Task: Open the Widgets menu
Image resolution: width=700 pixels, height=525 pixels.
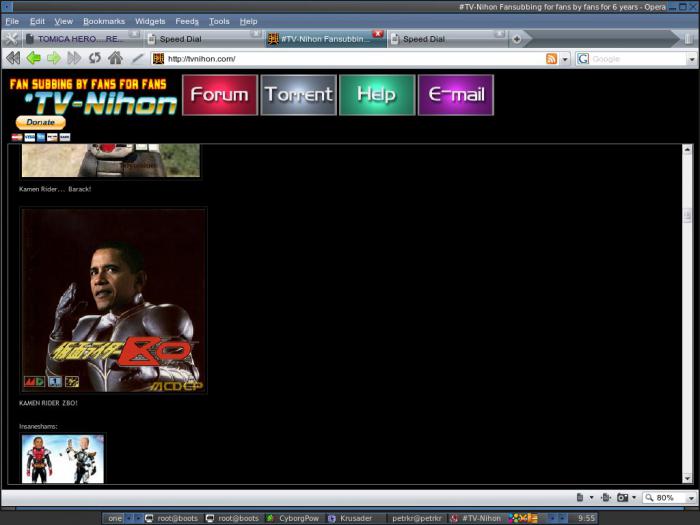Action: [150, 21]
